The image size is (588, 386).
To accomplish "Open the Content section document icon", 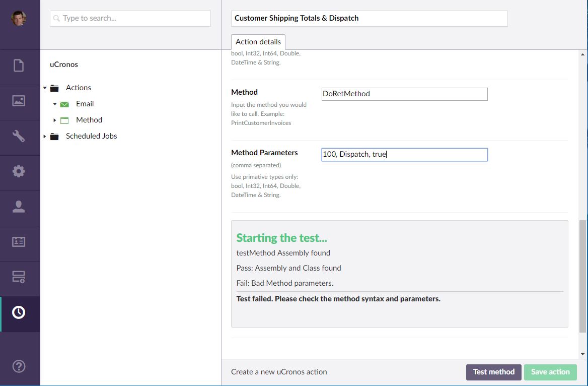I will click(x=19, y=66).
